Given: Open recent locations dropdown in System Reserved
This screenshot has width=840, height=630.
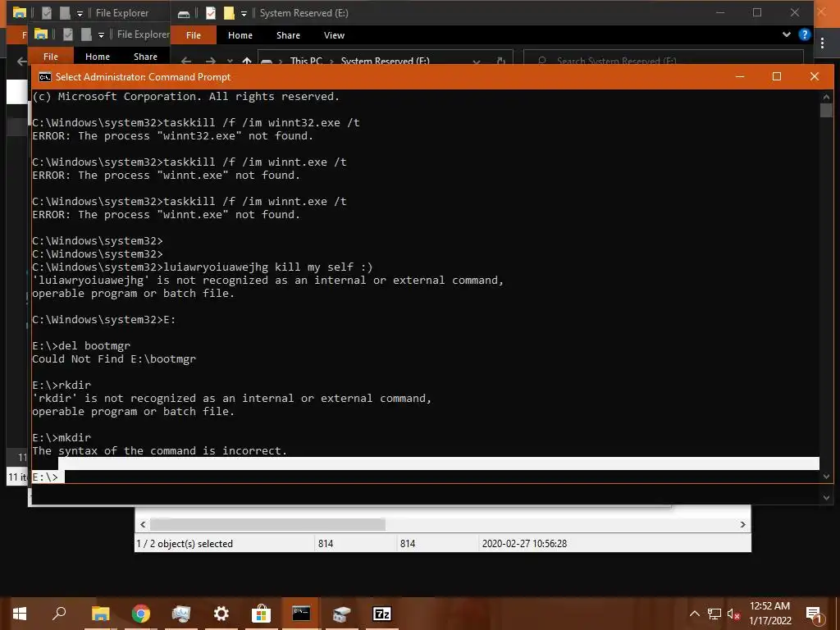Looking at the screenshot, I should tap(230, 61).
